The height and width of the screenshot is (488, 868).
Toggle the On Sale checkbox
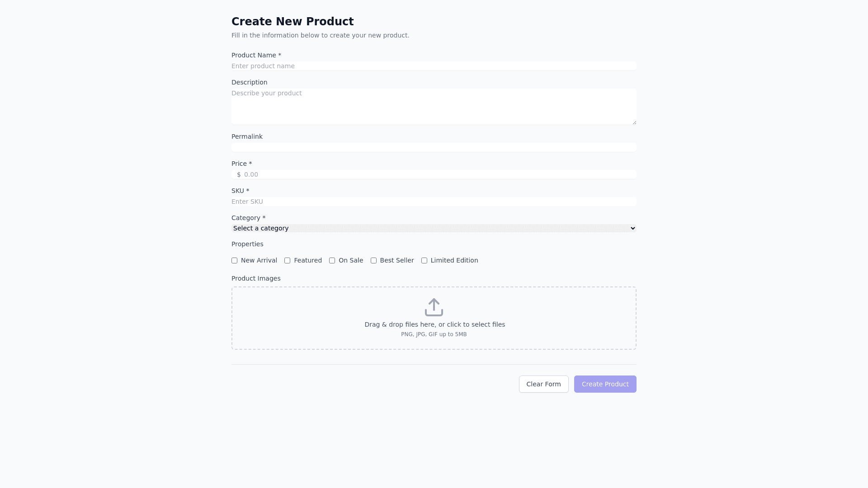pos(332,260)
